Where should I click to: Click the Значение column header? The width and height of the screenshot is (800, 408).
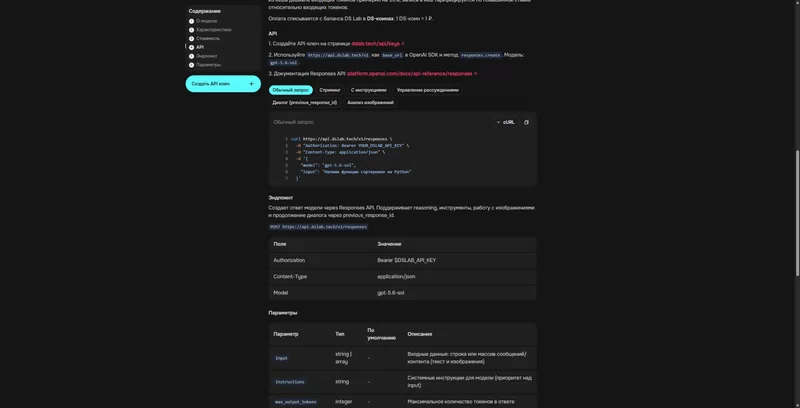point(389,244)
